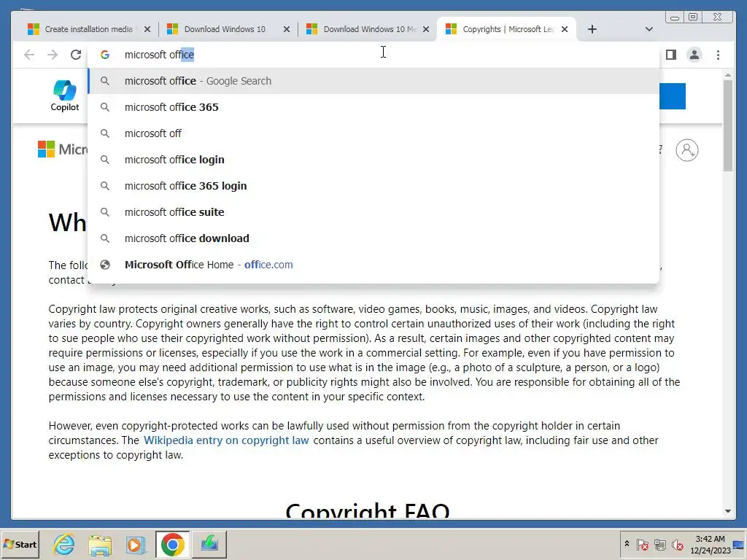The height and width of the screenshot is (560, 747).
Task: Click the page scrollbar down arrow
Action: 727,511
